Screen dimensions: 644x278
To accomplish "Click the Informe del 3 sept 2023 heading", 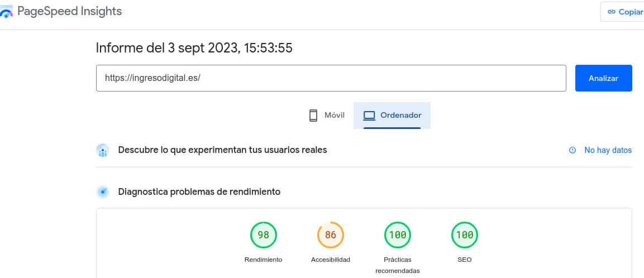I will coord(194,48).
